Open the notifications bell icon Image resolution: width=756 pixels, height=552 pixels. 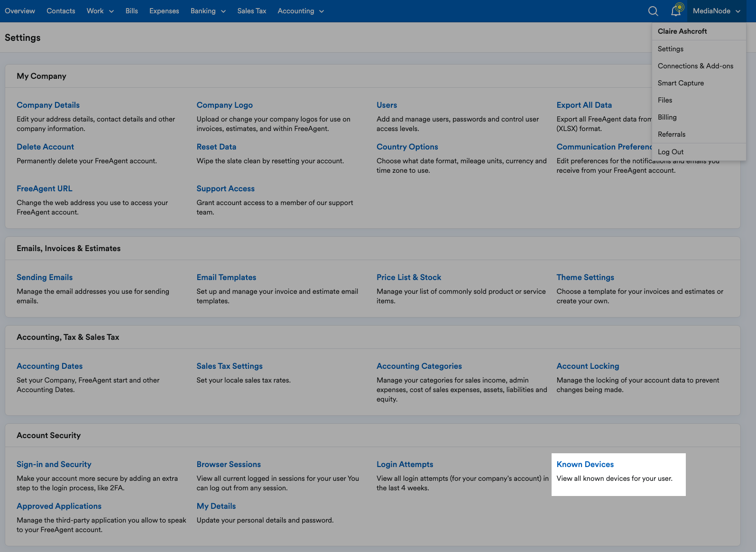(677, 10)
